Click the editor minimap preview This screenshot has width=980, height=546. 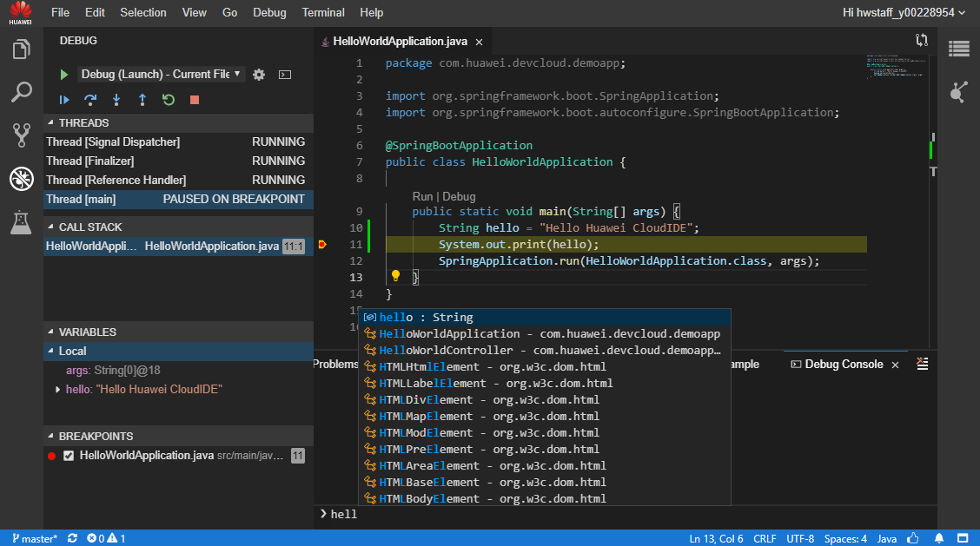[x=896, y=66]
